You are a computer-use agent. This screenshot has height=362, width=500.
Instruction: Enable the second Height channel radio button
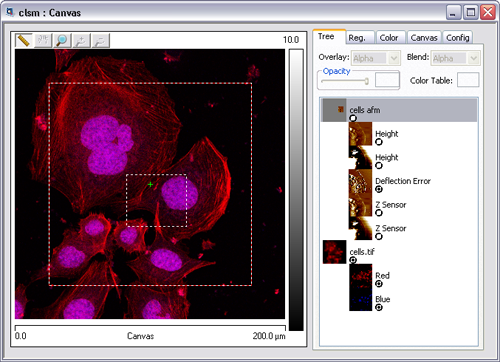379,166
